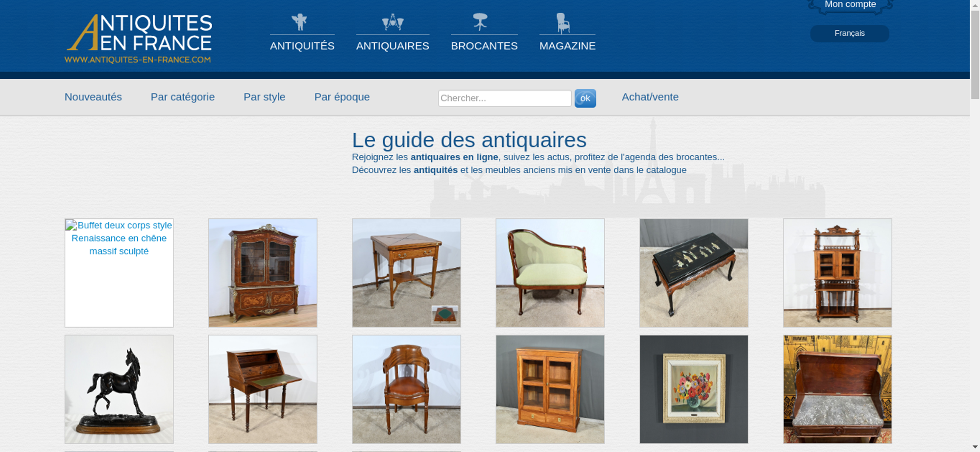Click the chandelier icon above Antiquaires
Screen dimensions: 980x452
392,22
